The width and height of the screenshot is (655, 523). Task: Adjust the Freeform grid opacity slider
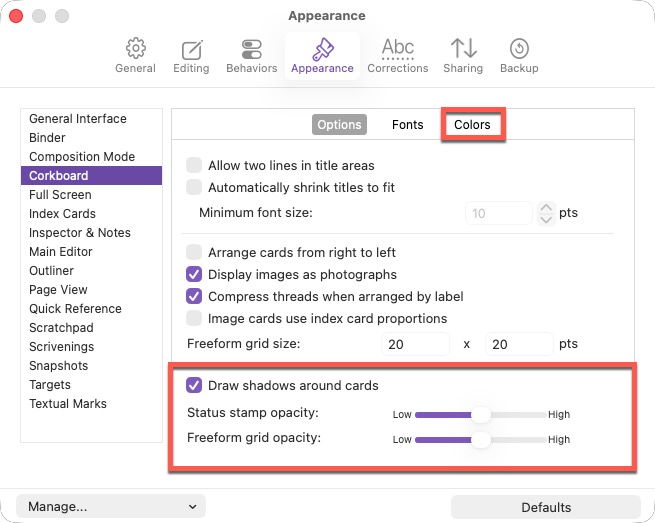click(x=481, y=440)
